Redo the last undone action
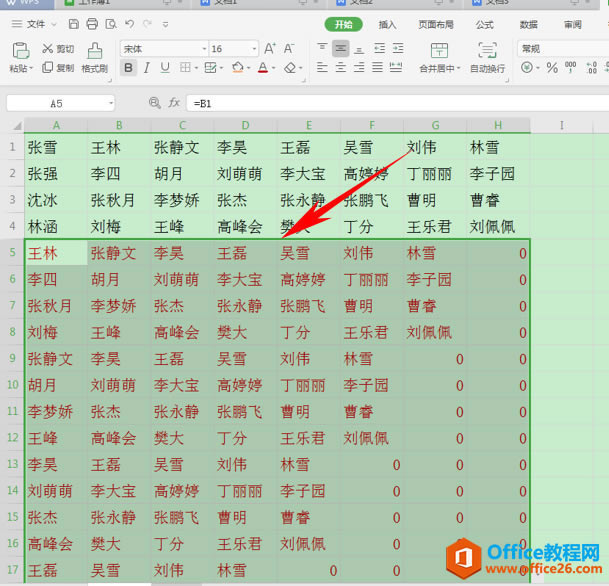Image resolution: width=609 pixels, height=586 pixels. [x=147, y=24]
